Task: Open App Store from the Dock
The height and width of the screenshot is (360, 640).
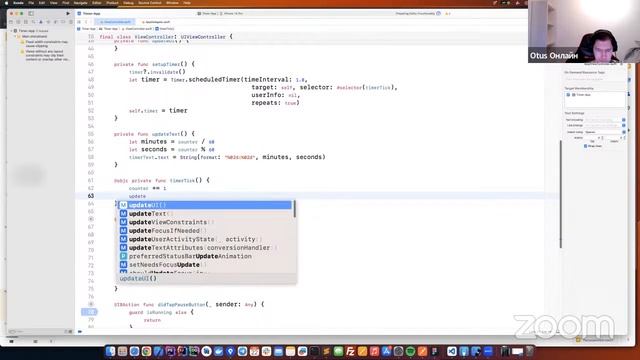Action: click(387, 351)
